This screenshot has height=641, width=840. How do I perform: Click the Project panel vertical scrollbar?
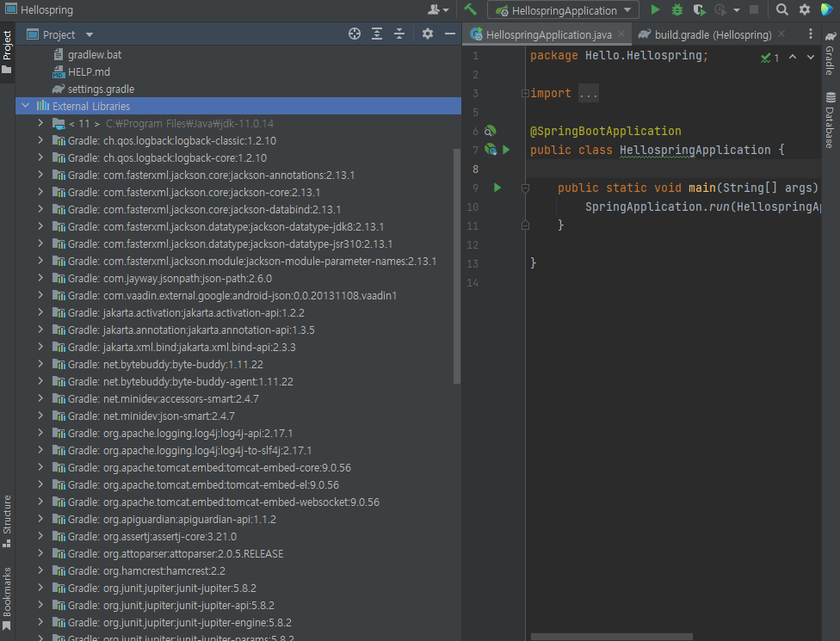[457, 266]
